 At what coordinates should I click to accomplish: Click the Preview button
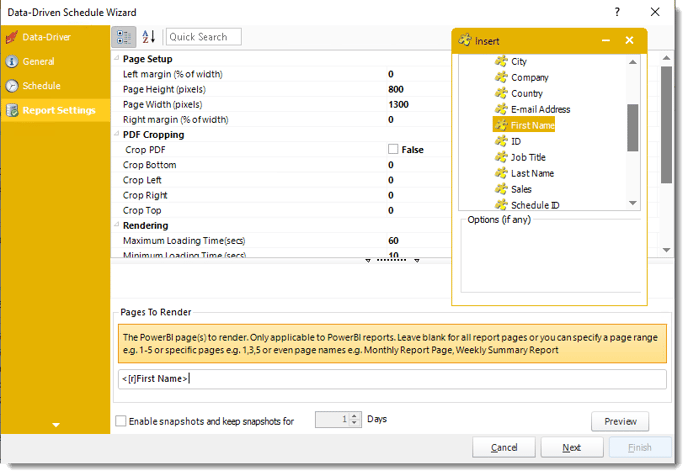[x=620, y=422]
